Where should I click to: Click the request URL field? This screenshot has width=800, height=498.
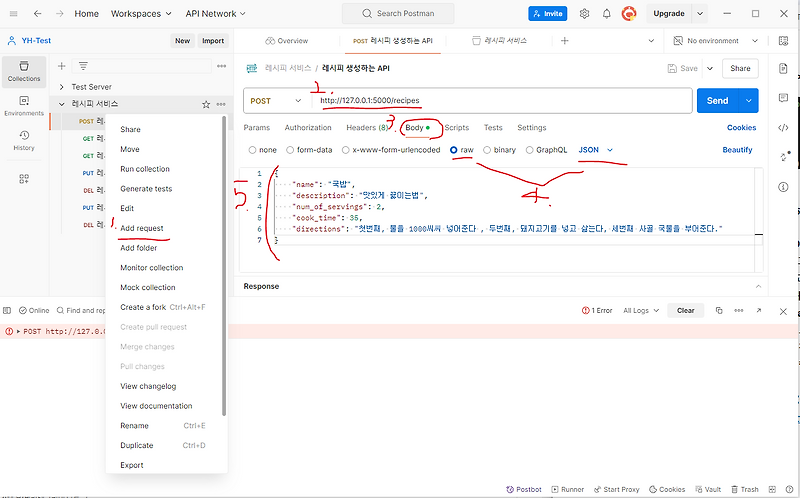pyautogui.click(x=501, y=101)
